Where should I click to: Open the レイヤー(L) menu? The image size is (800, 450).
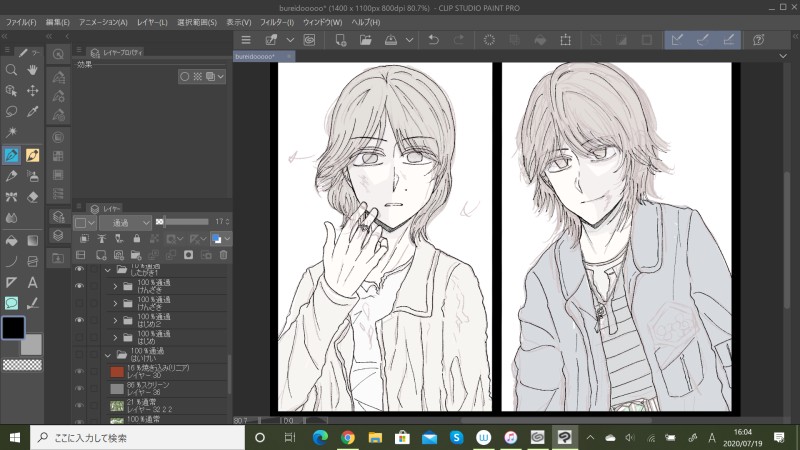pyautogui.click(x=153, y=21)
